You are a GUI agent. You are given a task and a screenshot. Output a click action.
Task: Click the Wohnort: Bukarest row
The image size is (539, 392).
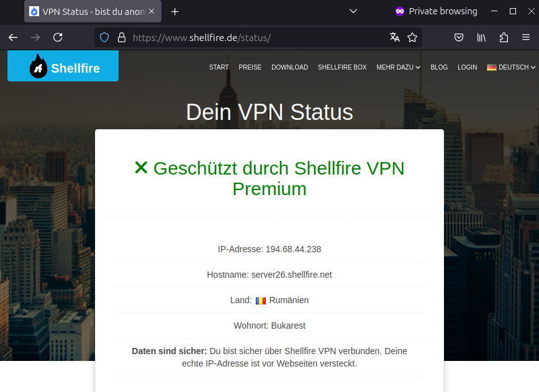coord(269,326)
